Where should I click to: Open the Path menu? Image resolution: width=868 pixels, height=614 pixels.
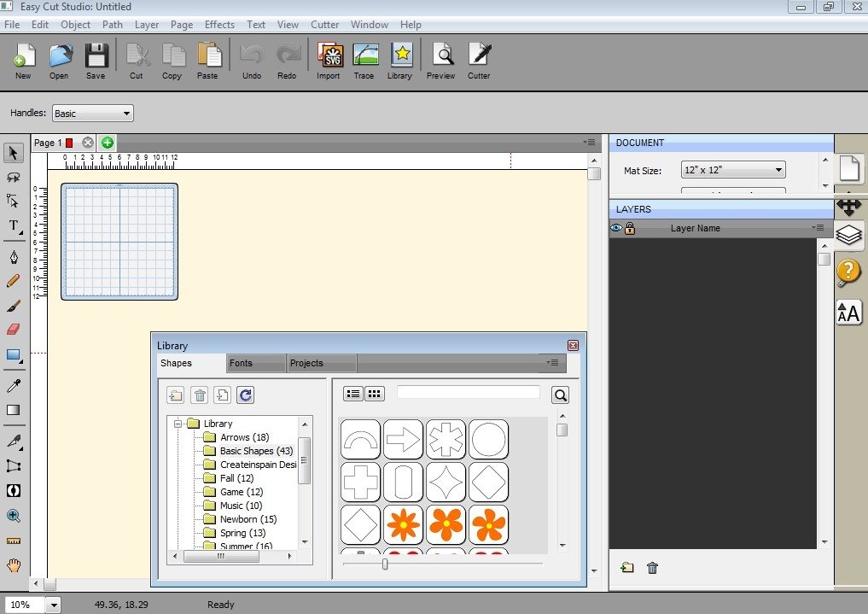113,25
